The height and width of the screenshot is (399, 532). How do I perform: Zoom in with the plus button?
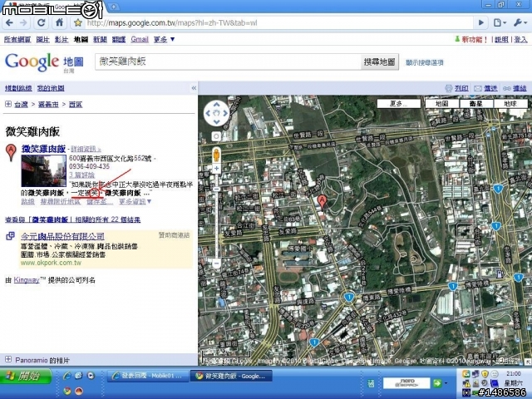216,168
